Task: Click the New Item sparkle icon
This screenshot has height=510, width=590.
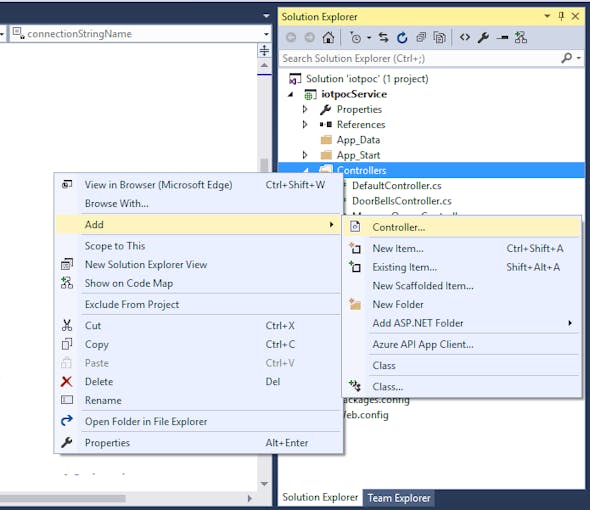Action: (355, 248)
